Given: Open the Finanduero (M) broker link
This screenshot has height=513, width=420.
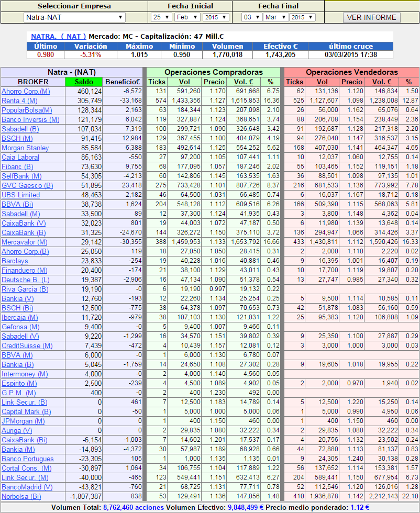Looking at the screenshot, I should (25, 271).
